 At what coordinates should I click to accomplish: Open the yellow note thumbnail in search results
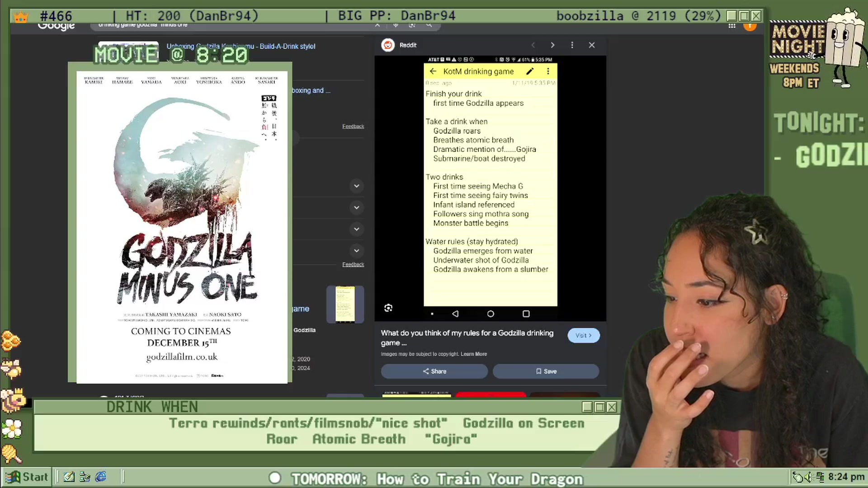[345, 304]
